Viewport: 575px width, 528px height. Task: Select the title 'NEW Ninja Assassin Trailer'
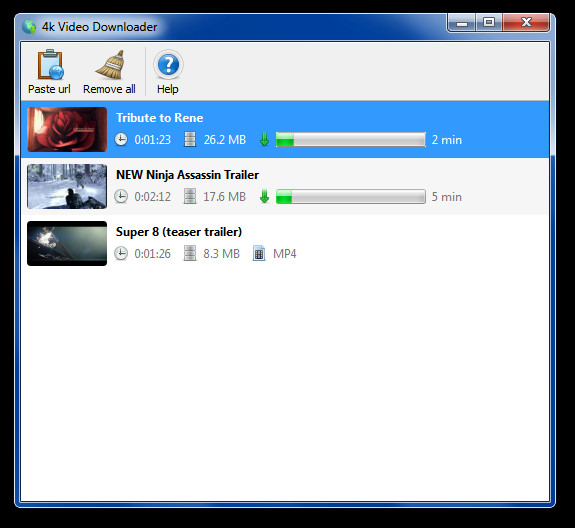pyautogui.click(x=187, y=175)
